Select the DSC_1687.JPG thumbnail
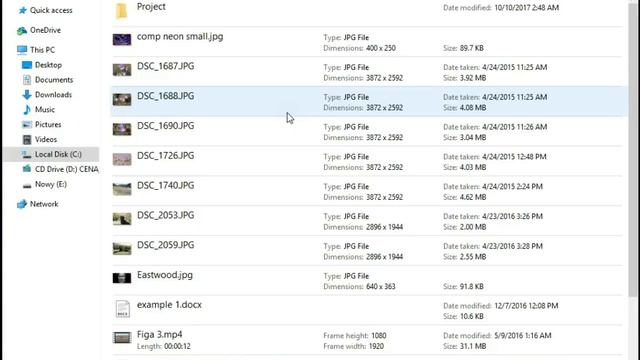 pyautogui.click(x=122, y=69)
